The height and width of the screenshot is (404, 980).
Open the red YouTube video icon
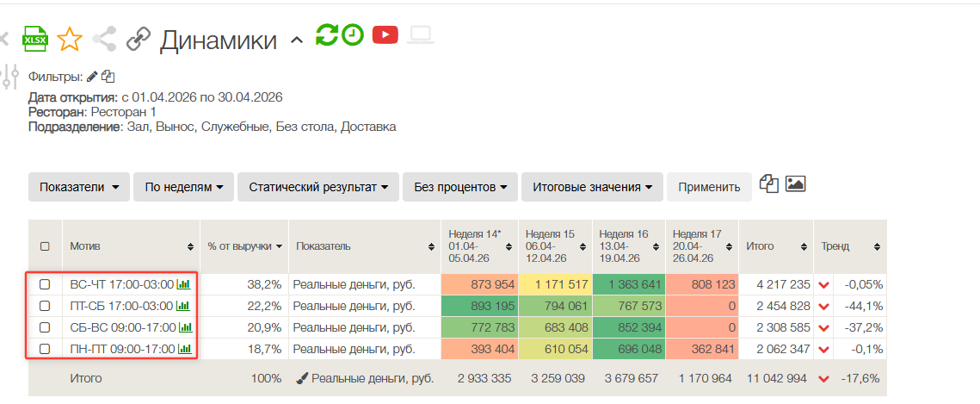click(x=385, y=34)
